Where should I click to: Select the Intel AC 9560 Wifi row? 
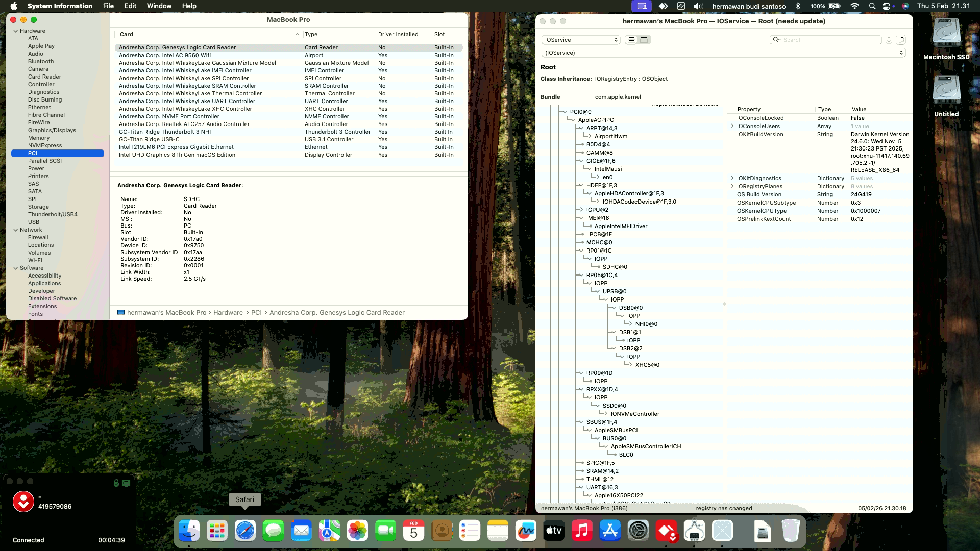coord(289,55)
